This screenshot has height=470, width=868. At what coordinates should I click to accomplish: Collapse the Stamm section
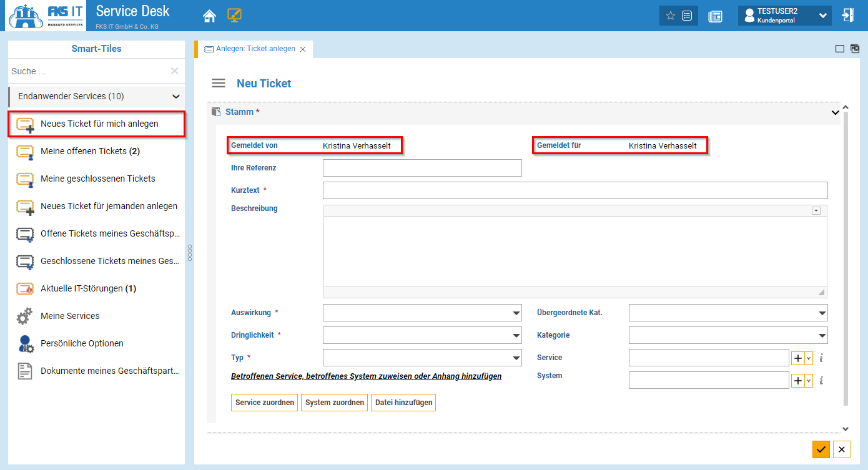click(x=836, y=112)
